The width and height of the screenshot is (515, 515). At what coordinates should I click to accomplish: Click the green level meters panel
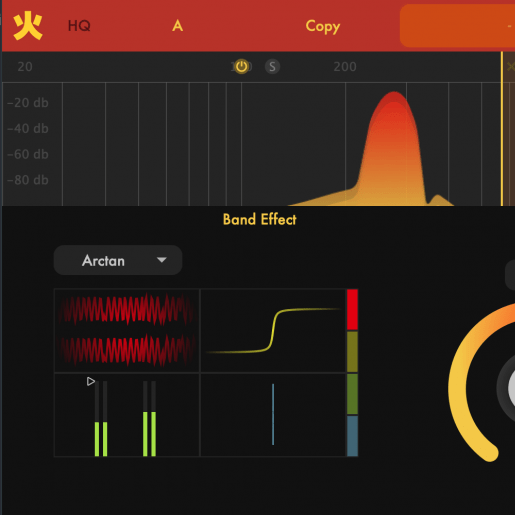tap(127, 415)
